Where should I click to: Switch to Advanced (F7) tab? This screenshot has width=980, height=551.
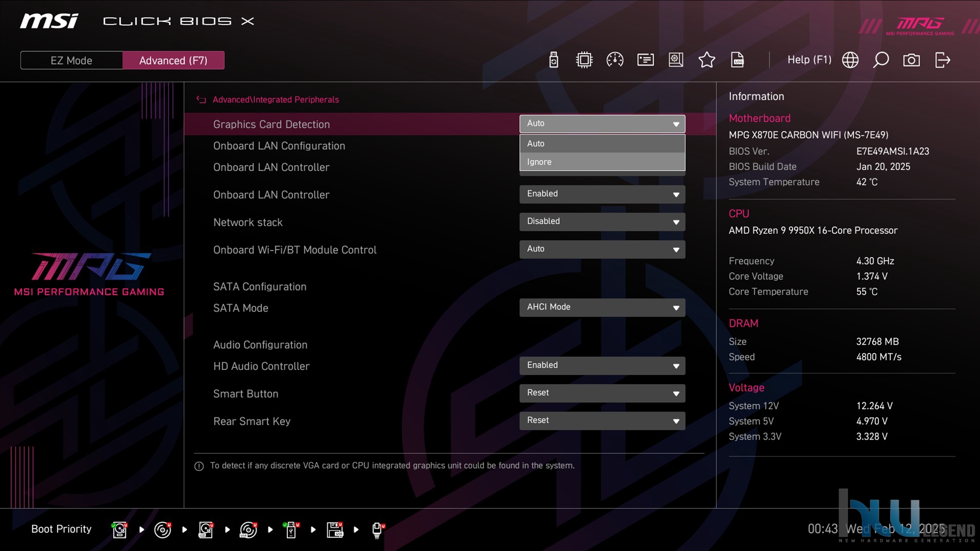(173, 61)
